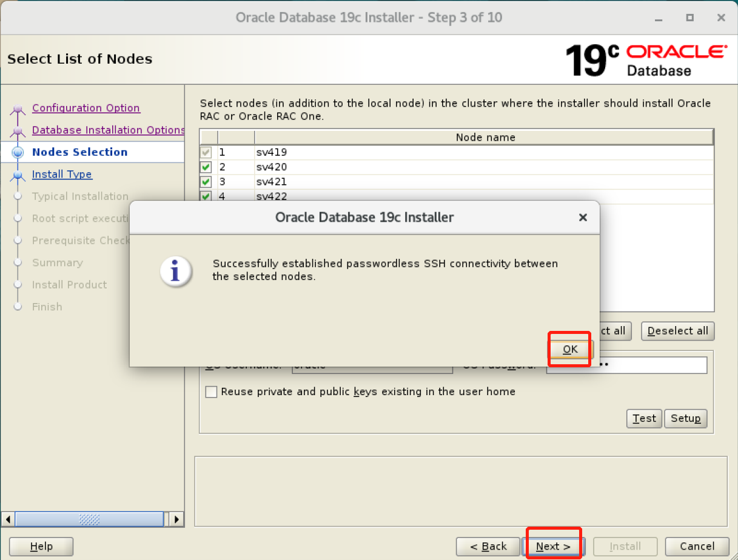Click the checkbox for local node sv419
The image size is (738, 560).
(206, 152)
